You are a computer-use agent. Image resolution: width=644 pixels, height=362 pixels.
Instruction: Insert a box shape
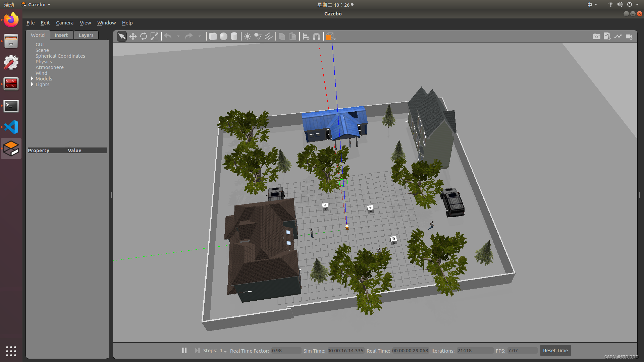(213, 37)
